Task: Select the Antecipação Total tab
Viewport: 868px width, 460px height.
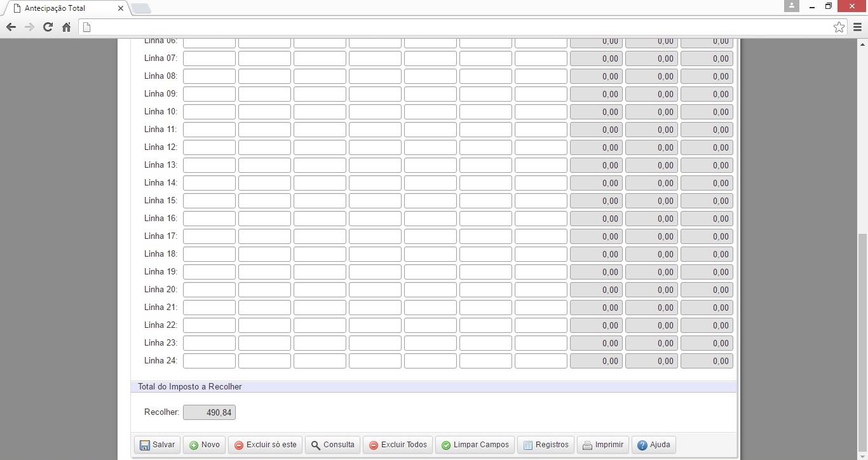Action: 60,8
